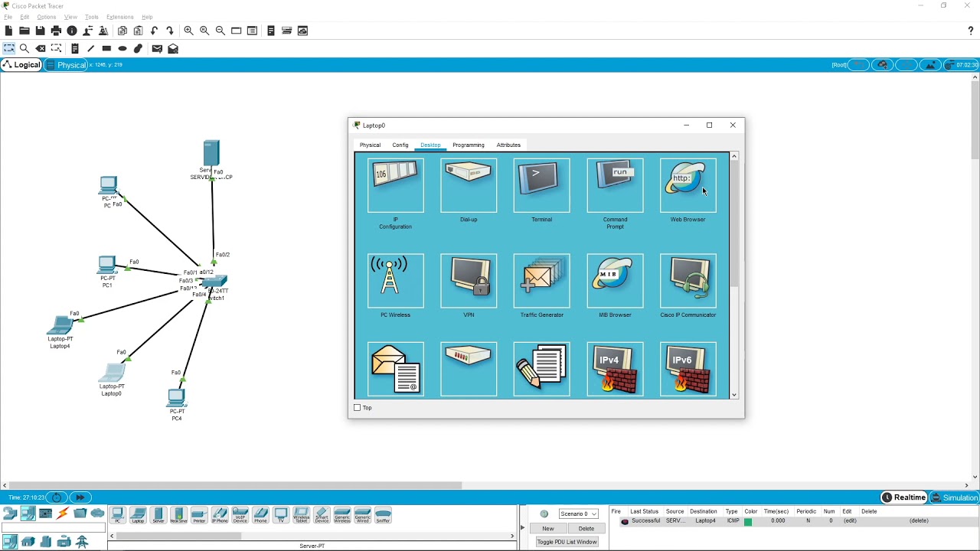Viewport: 980px width, 551px height.
Task: Tick the Top checkbox in Laptop0 window
Action: [357, 408]
